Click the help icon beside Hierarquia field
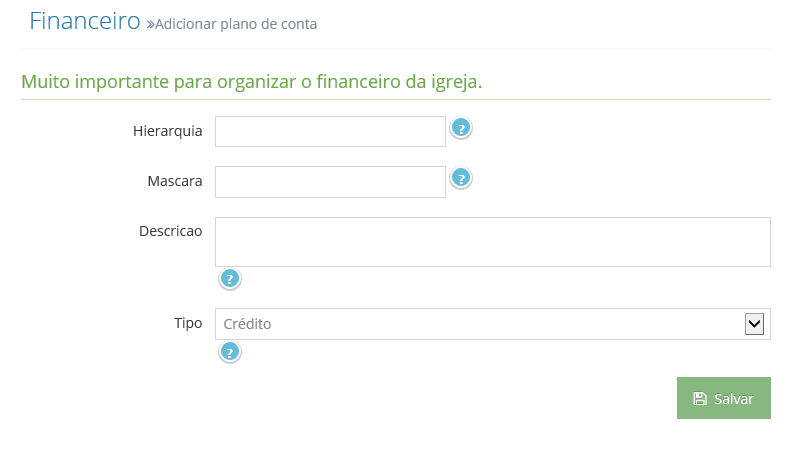 pyautogui.click(x=461, y=128)
